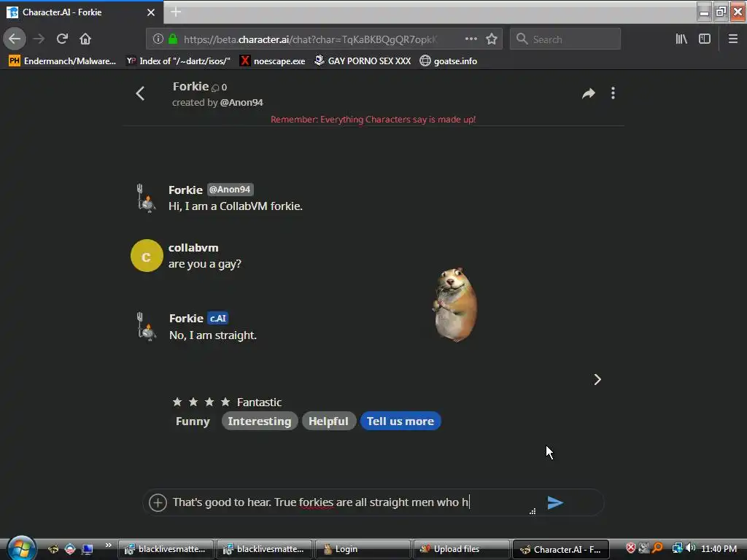The height and width of the screenshot is (560, 747).
Task: Open the Firefox hamburger menu
Action: pos(733,39)
